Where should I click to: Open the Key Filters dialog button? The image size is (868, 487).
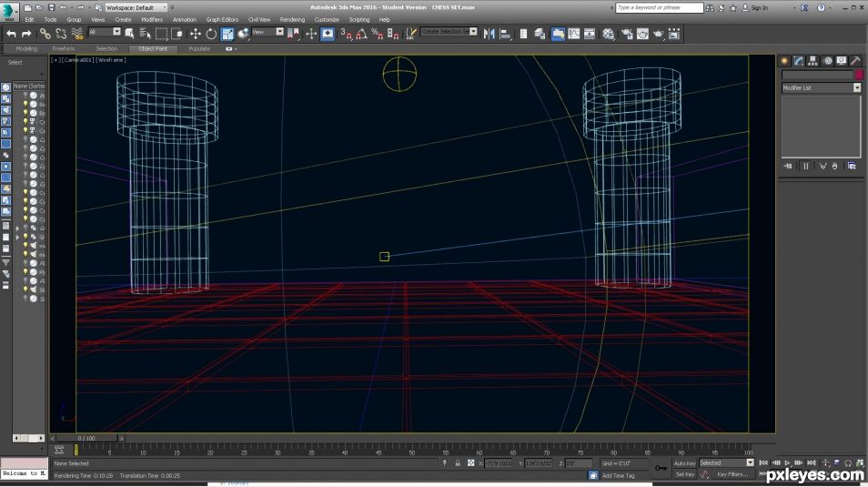click(x=732, y=474)
